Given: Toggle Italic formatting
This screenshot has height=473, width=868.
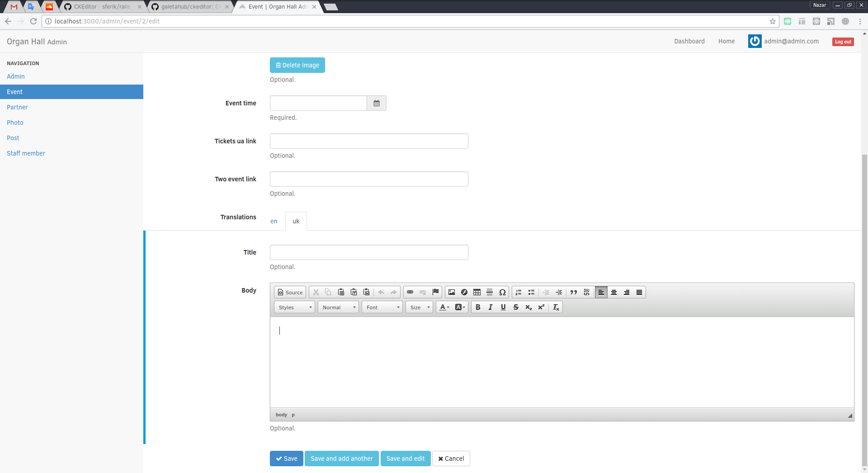Looking at the screenshot, I should (491, 307).
